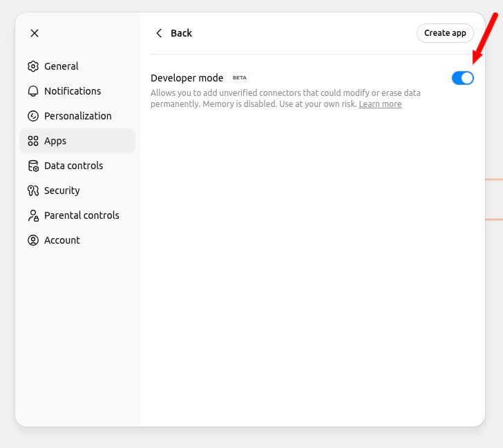This screenshot has height=448, width=503.
Task: Open Account settings section
Action: coord(77,240)
